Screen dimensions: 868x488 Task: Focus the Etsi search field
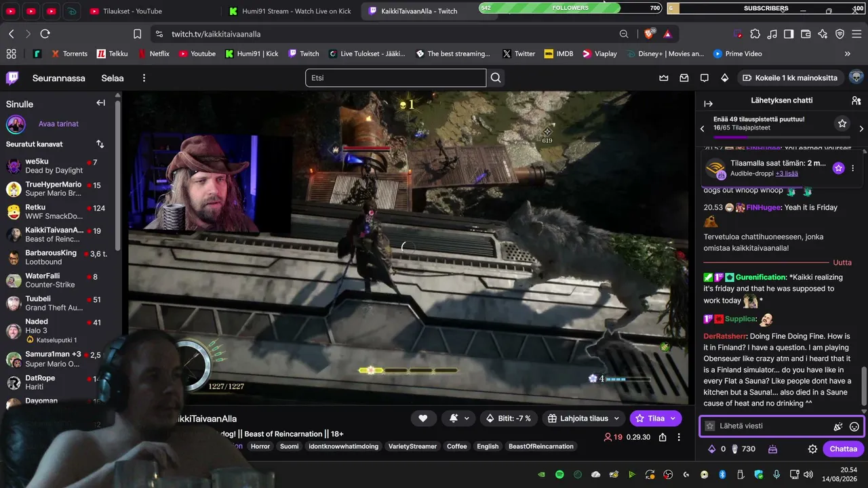[395, 78]
